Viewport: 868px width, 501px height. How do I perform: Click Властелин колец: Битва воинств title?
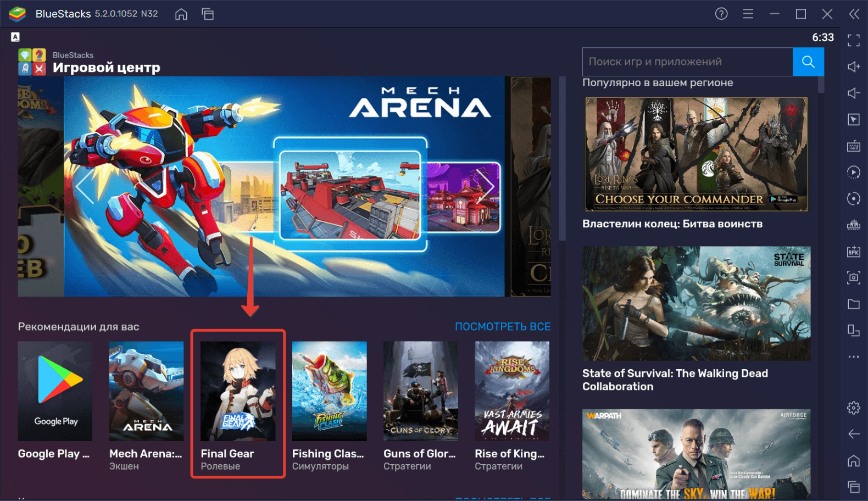click(672, 224)
